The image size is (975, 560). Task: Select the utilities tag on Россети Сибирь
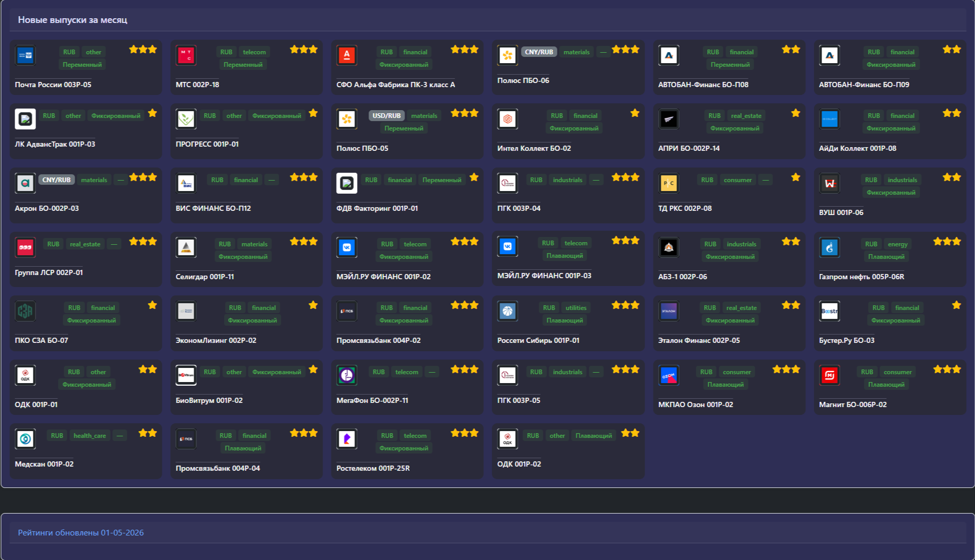576,308
